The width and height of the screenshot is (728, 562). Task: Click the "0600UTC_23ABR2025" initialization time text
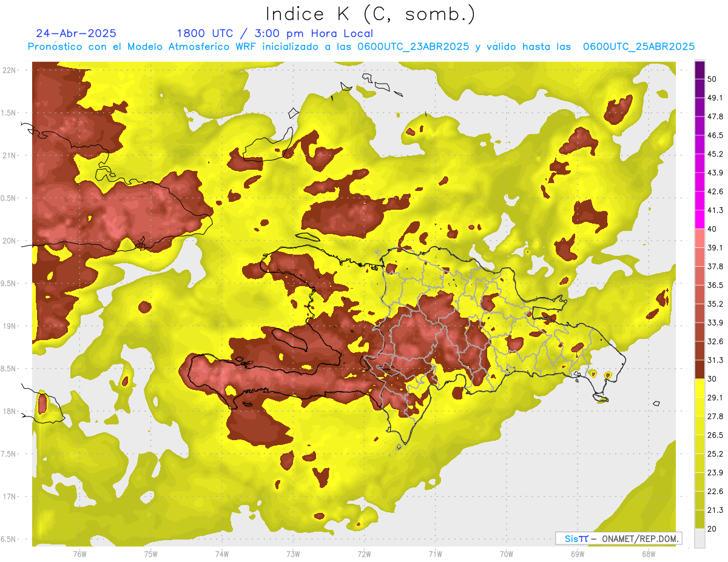[413, 47]
